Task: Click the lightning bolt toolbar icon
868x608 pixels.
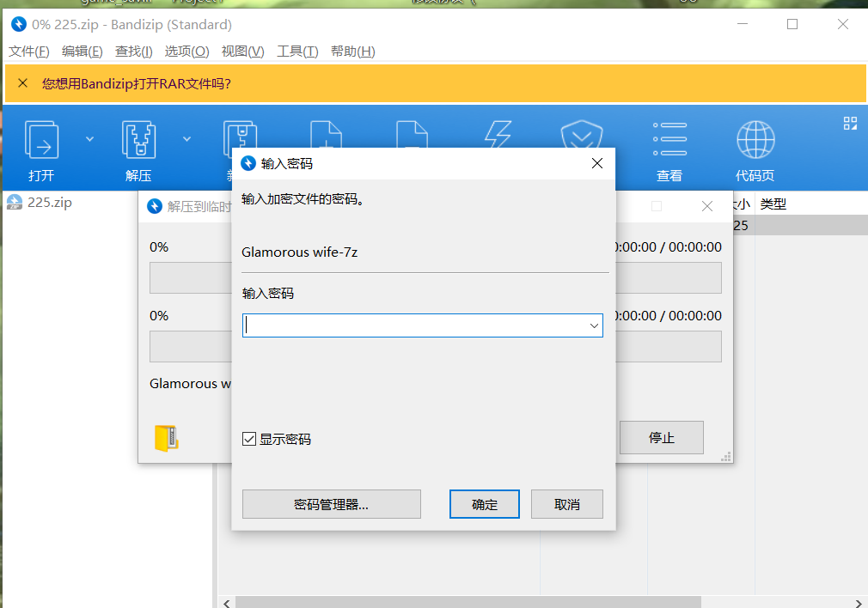Action: (498, 134)
